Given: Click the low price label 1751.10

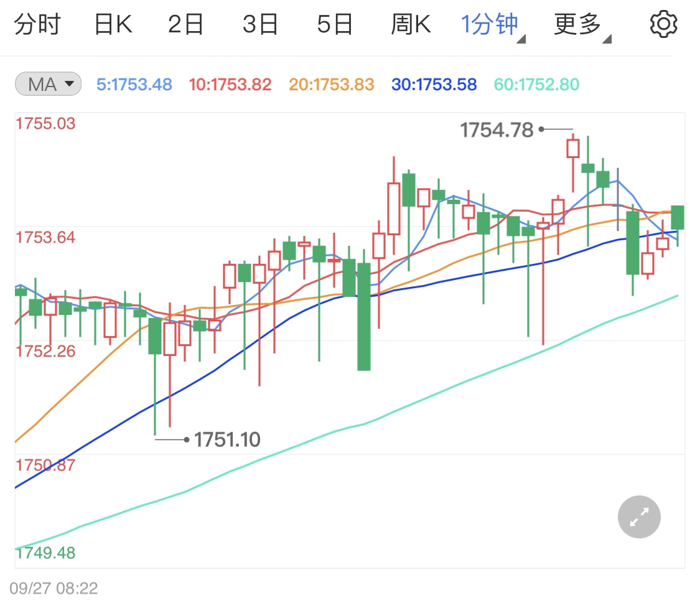Looking at the screenshot, I should [x=227, y=440].
